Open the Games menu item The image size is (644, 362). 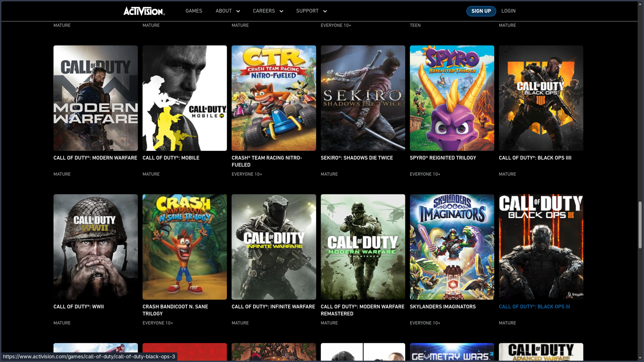pyautogui.click(x=194, y=11)
